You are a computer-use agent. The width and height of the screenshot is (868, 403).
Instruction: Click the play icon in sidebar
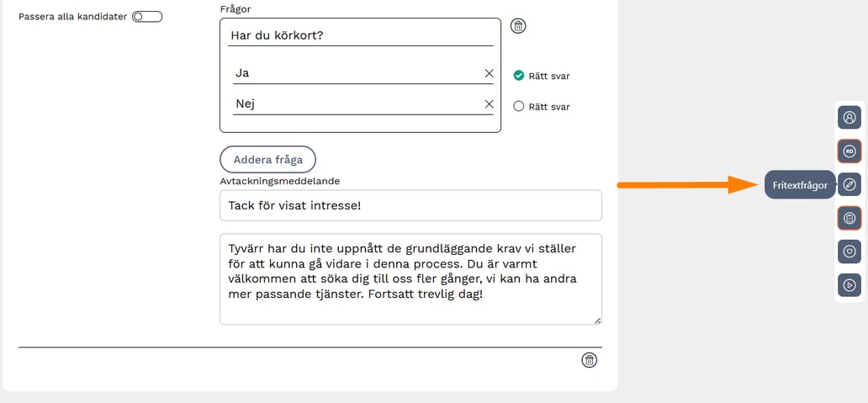click(x=849, y=284)
